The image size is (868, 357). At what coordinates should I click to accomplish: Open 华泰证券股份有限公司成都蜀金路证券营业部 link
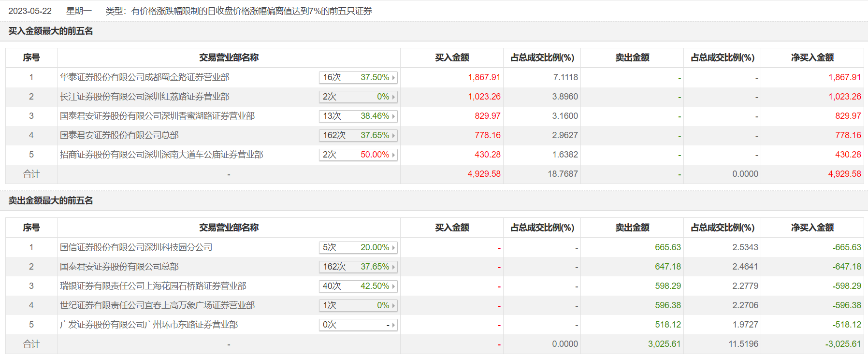coord(145,77)
